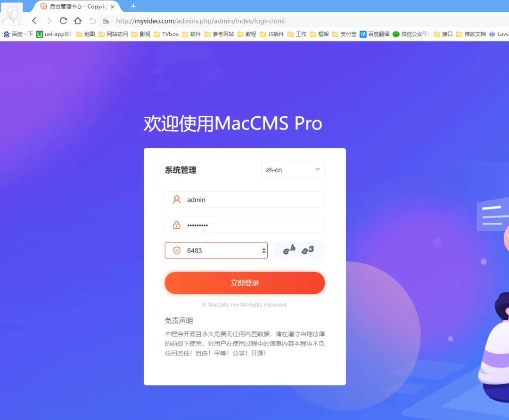Open the 微信公众平台 bookmark
This screenshot has height=420, width=509.
coord(411,34)
